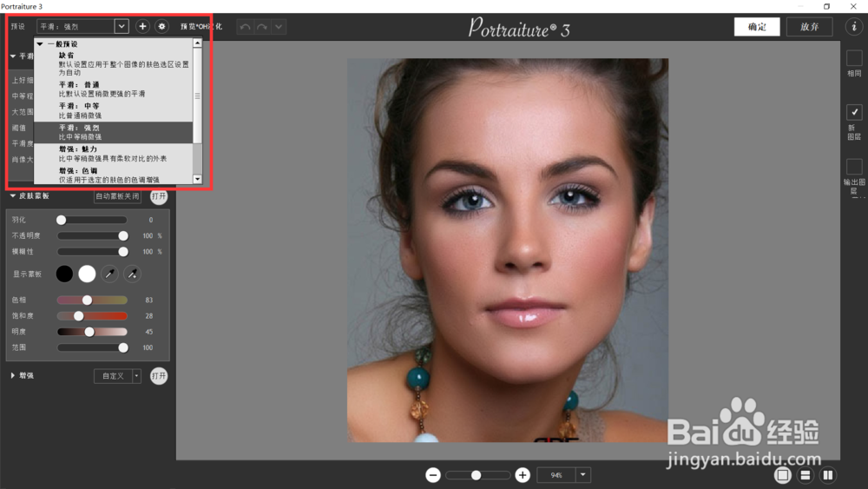Uncheck the 新图层 checkbox
The height and width of the screenshot is (489, 868).
click(854, 112)
